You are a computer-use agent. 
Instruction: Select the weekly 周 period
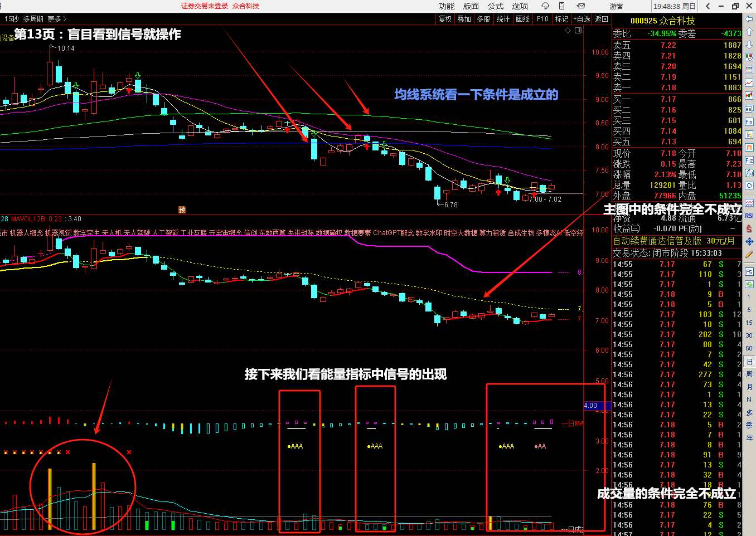(x=749, y=374)
